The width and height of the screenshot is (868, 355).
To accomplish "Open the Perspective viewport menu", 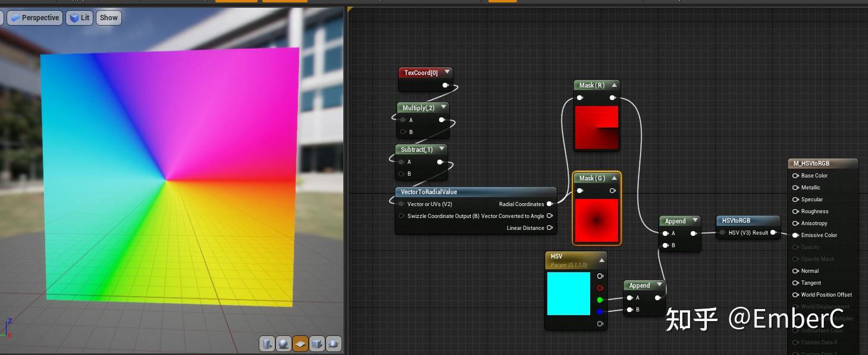I will tap(34, 17).
